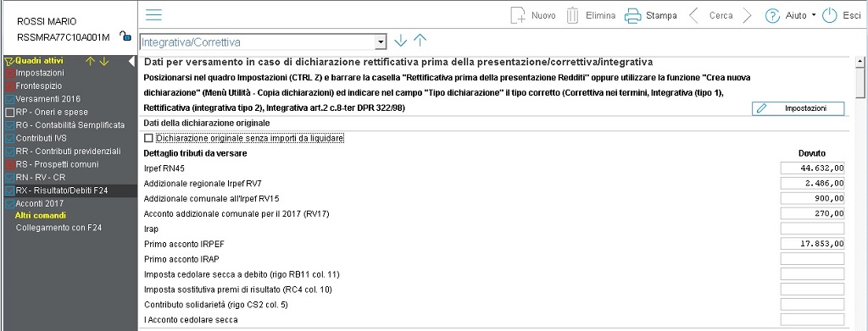This screenshot has height=331, width=868.
Task: Click Contributo solidarietà amount field
Action: coord(812,305)
